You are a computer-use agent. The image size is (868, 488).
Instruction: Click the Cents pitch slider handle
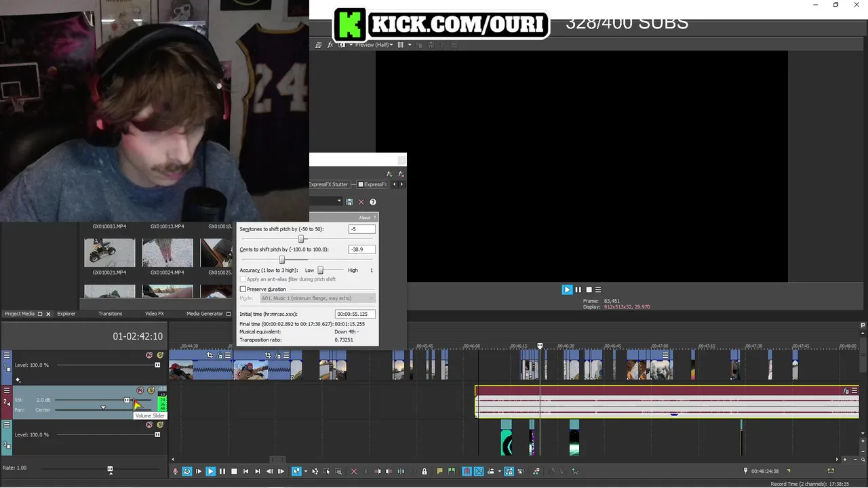pyautogui.click(x=282, y=260)
